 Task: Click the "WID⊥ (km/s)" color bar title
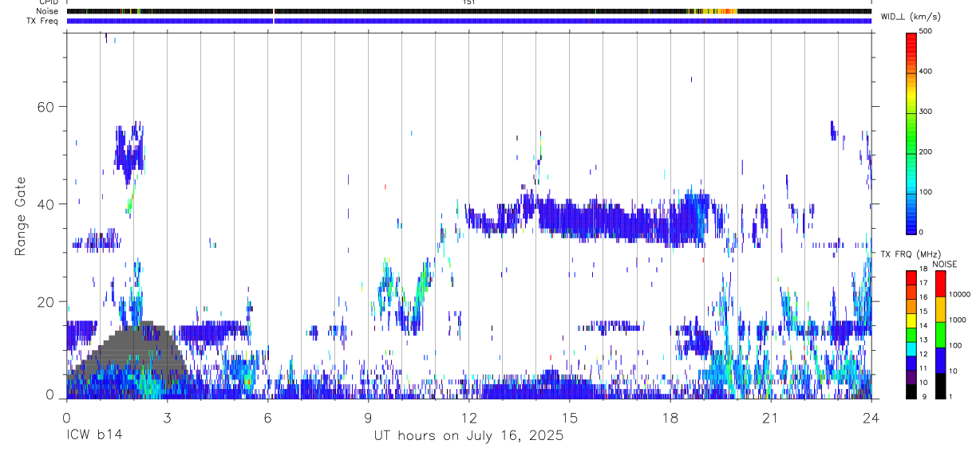[x=911, y=17]
